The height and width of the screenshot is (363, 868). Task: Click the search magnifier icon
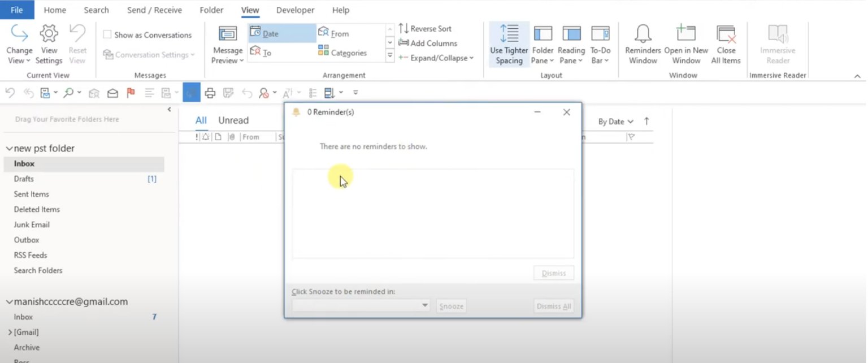[69, 92]
